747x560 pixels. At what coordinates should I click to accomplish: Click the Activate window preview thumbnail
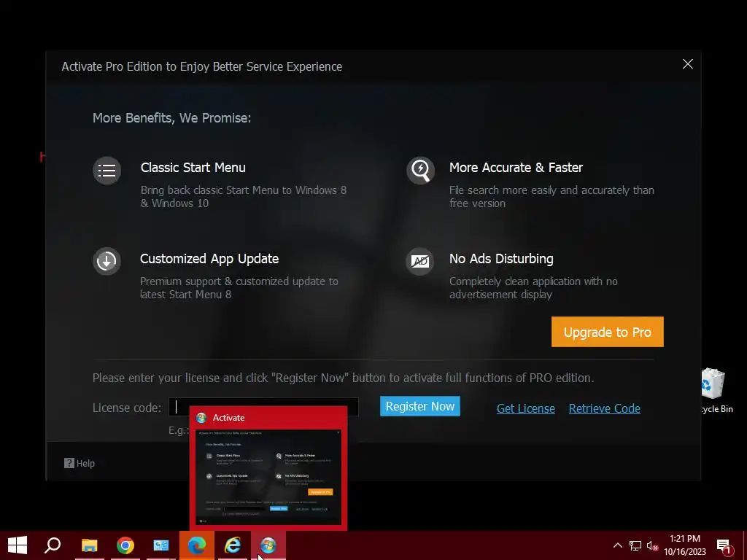pos(268,477)
